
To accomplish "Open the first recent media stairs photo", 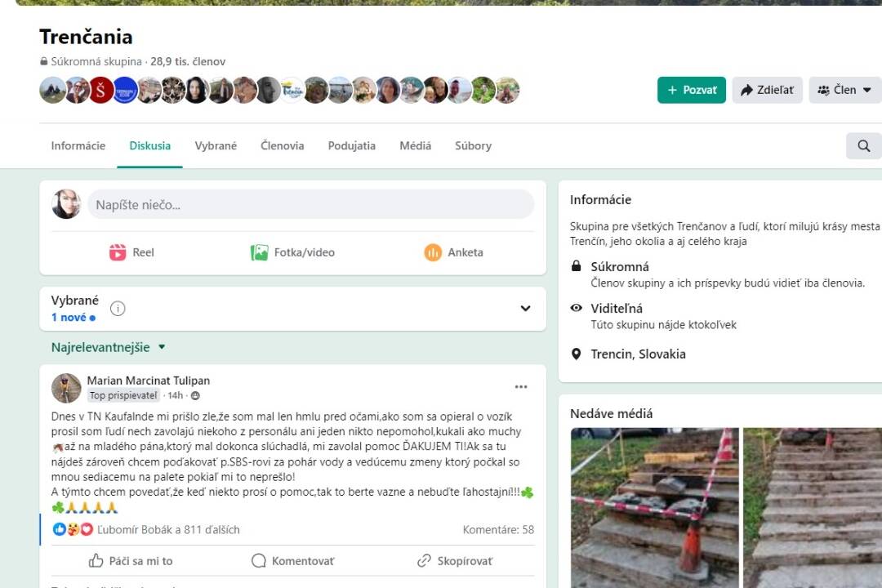I will (654, 506).
